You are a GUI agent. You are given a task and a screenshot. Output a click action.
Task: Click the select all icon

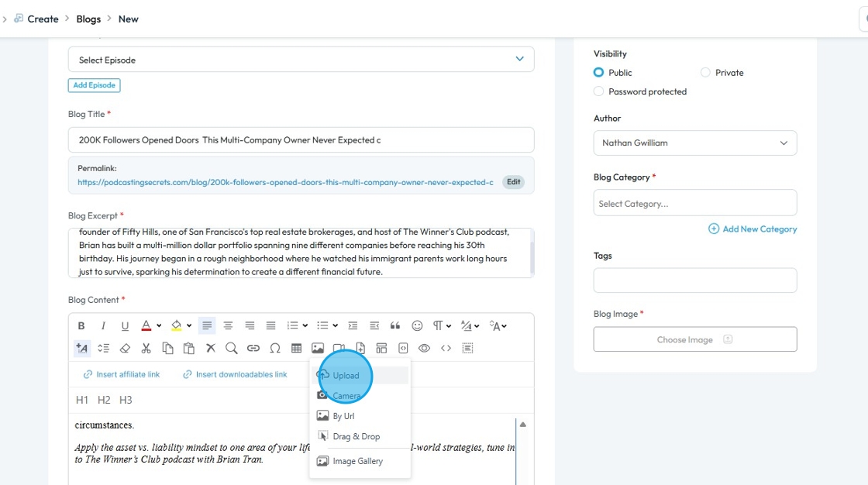[468, 348]
